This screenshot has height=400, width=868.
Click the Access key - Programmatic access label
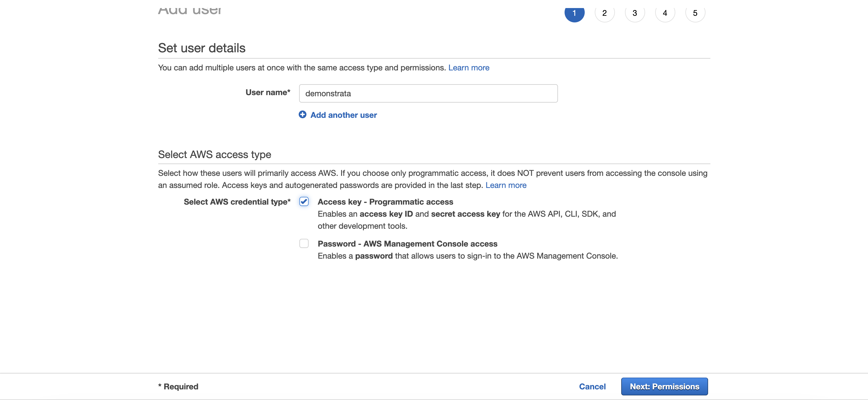tap(385, 202)
